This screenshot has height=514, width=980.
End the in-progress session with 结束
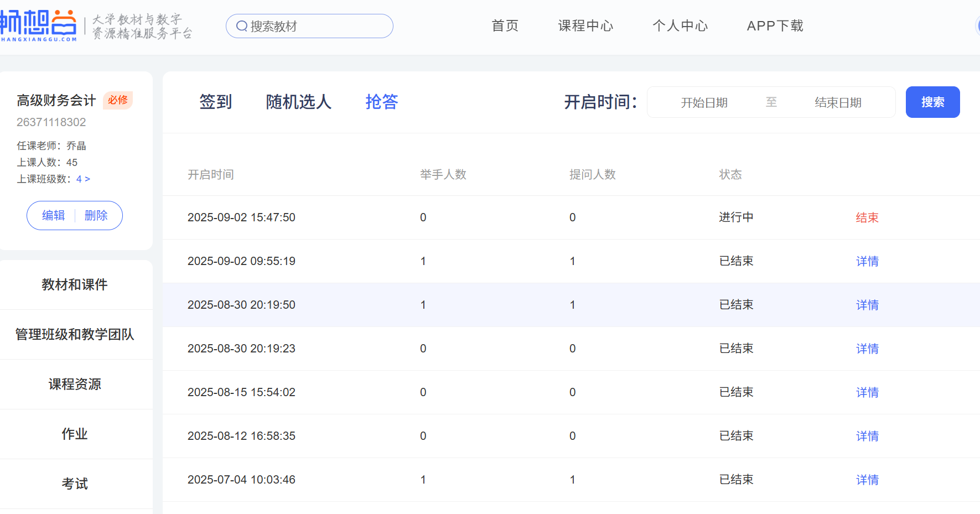pos(867,217)
